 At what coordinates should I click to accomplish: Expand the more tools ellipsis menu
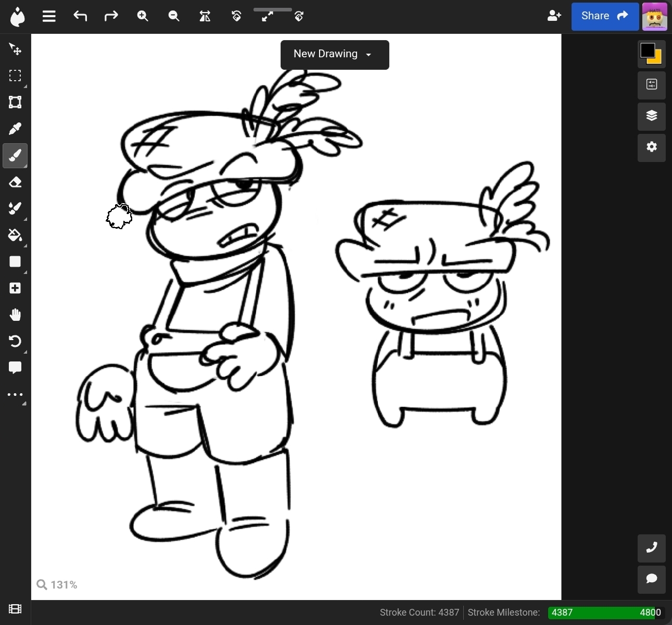(x=15, y=395)
